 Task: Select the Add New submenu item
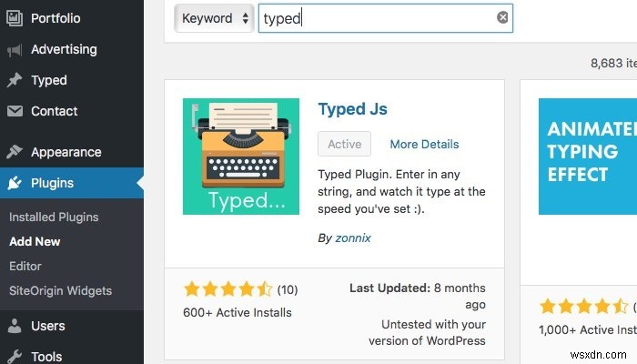coord(35,242)
